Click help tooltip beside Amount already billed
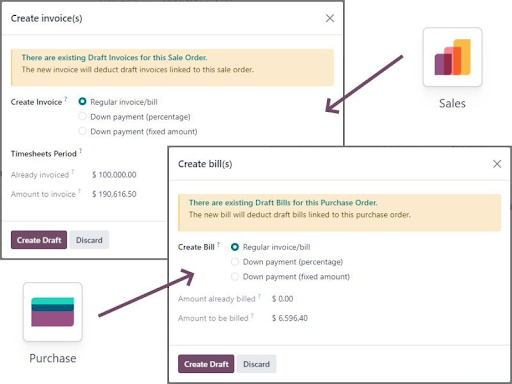The image size is (512, 384). pyautogui.click(x=259, y=296)
